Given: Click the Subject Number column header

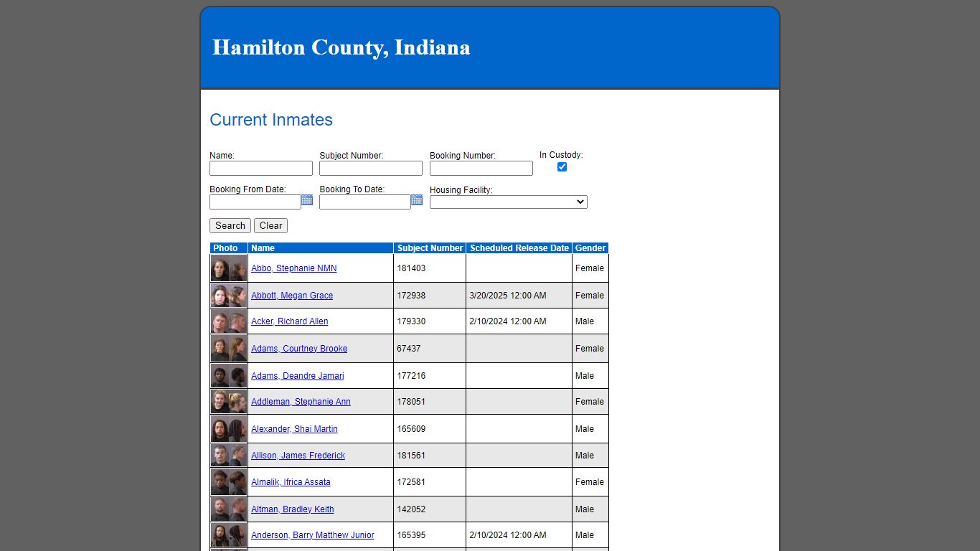Looking at the screenshot, I should [x=430, y=248].
